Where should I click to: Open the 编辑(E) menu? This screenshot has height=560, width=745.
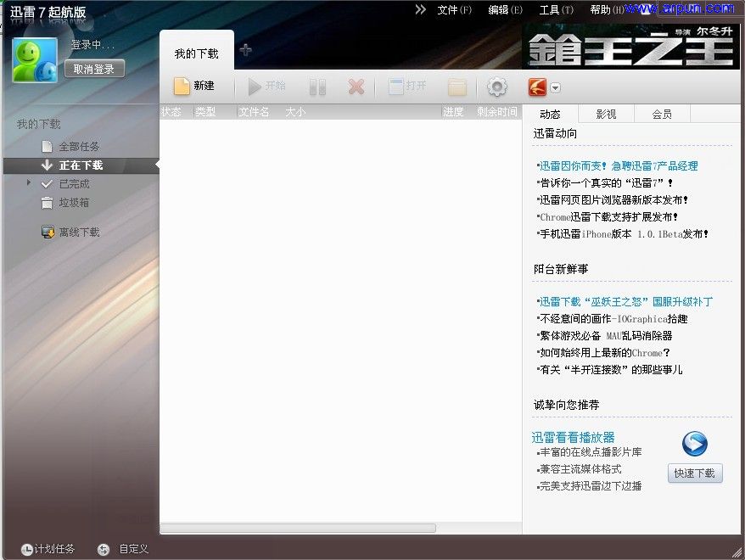pos(505,10)
